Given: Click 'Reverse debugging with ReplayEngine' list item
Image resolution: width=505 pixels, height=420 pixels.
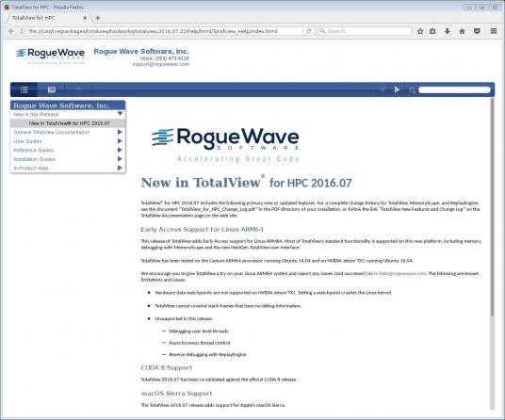Looking at the screenshot, I should click(x=207, y=354).
